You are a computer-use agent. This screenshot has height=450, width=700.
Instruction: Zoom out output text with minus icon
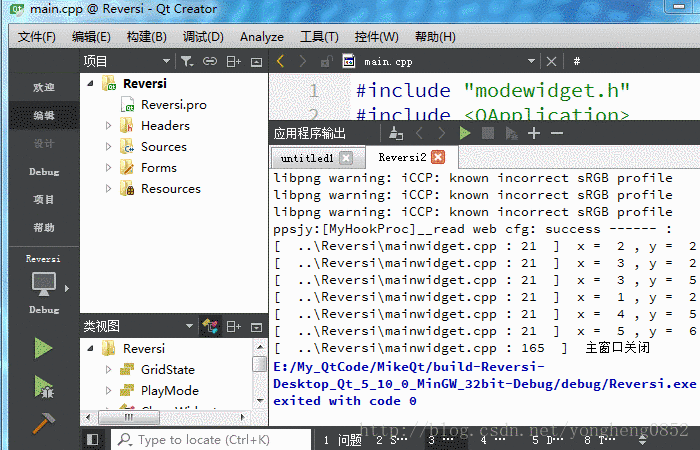point(557,133)
